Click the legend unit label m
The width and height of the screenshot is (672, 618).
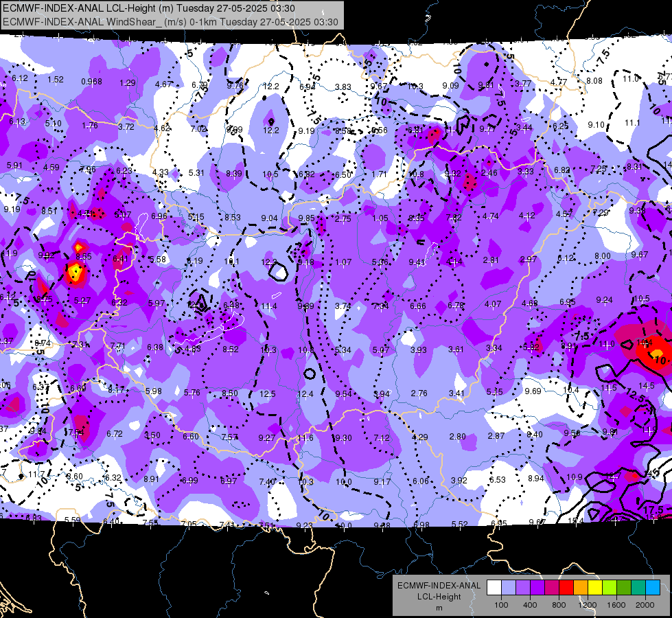click(439, 608)
